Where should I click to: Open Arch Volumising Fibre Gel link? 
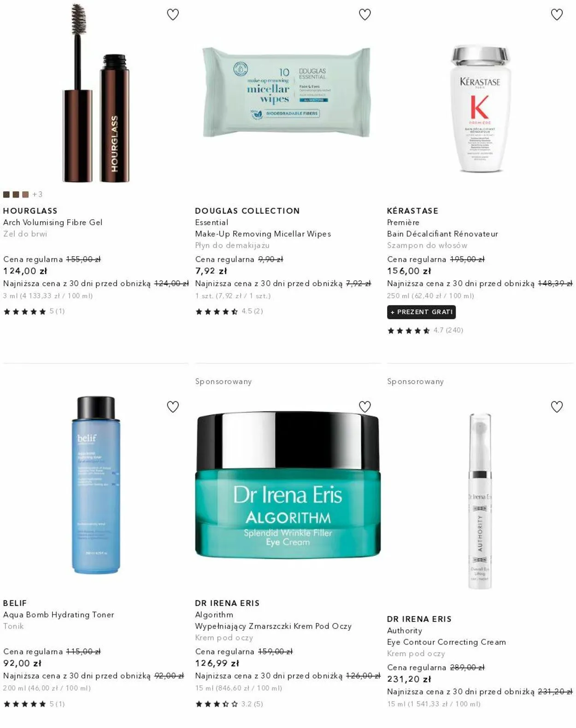coord(53,223)
